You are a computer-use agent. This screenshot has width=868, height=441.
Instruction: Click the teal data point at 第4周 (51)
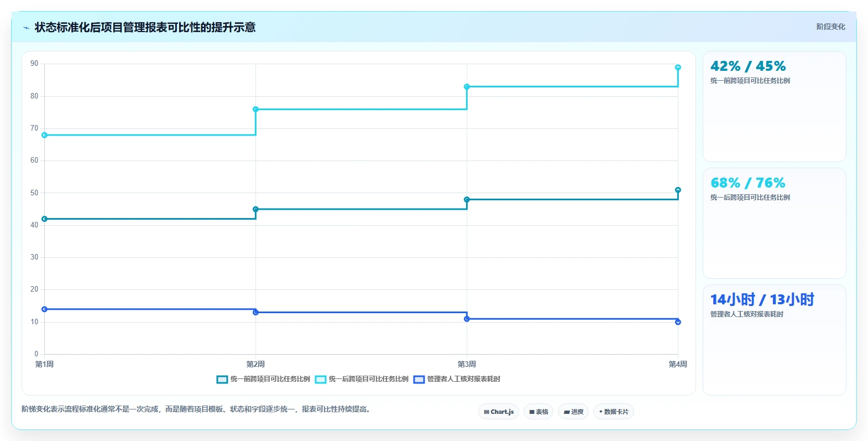coord(678,190)
